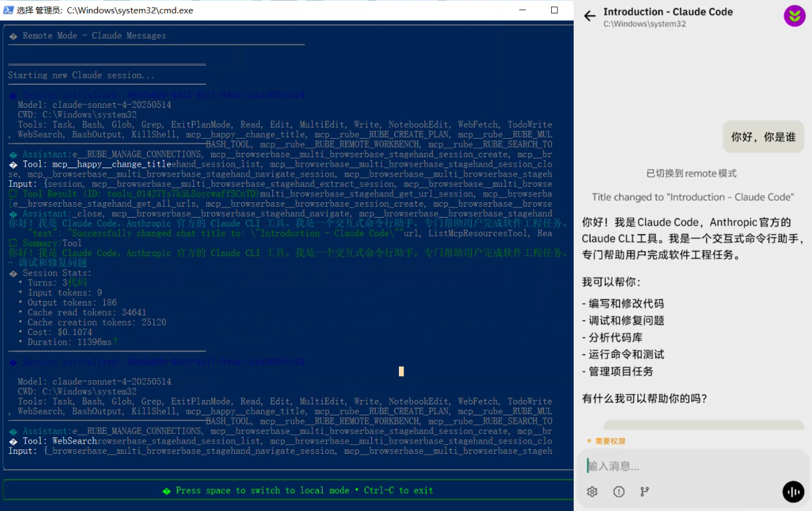The width and height of the screenshot is (812, 511).
Task: Click the cmd.exe window system icon
Action: pyautogui.click(x=9, y=10)
